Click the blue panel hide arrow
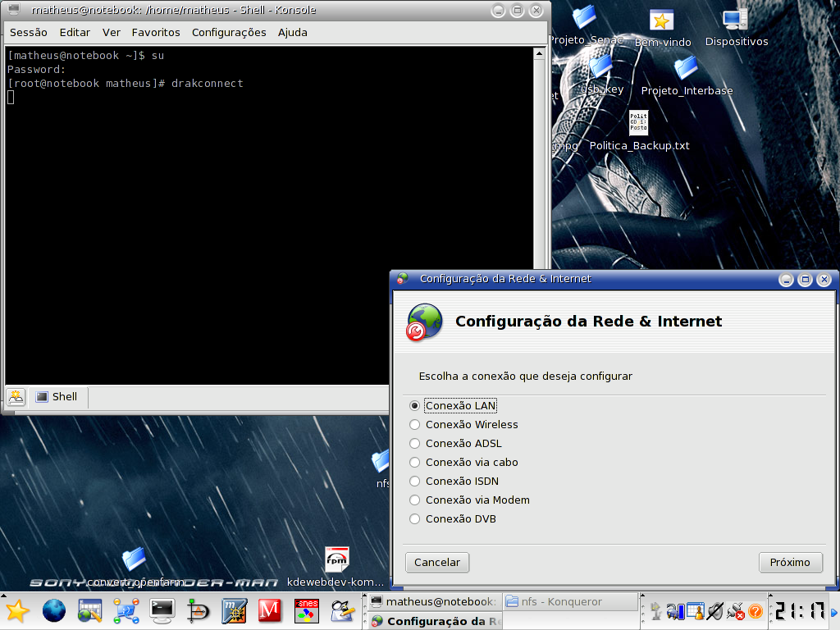Screen dimensions: 840x630 point(834,612)
